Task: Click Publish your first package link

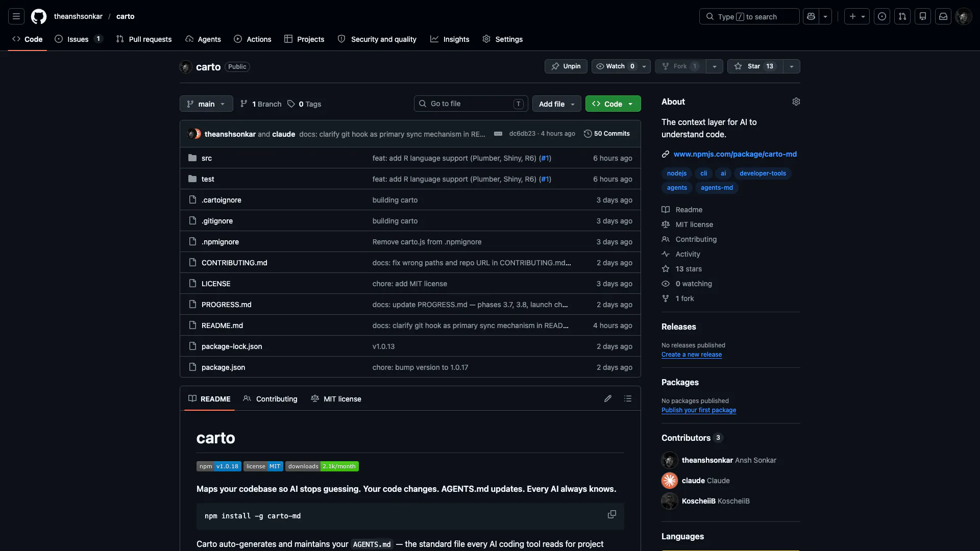Action: [x=699, y=410]
